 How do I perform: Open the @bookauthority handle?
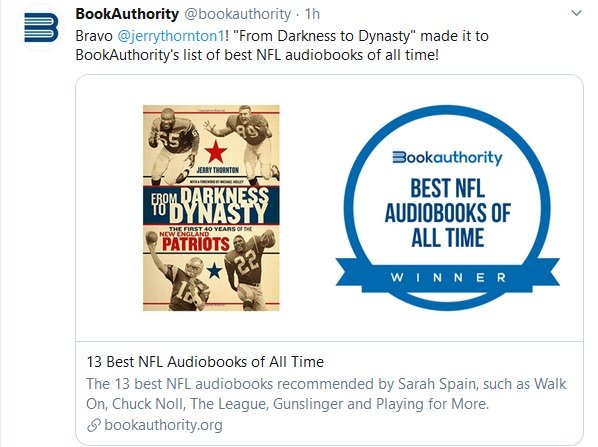pos(238,14)
